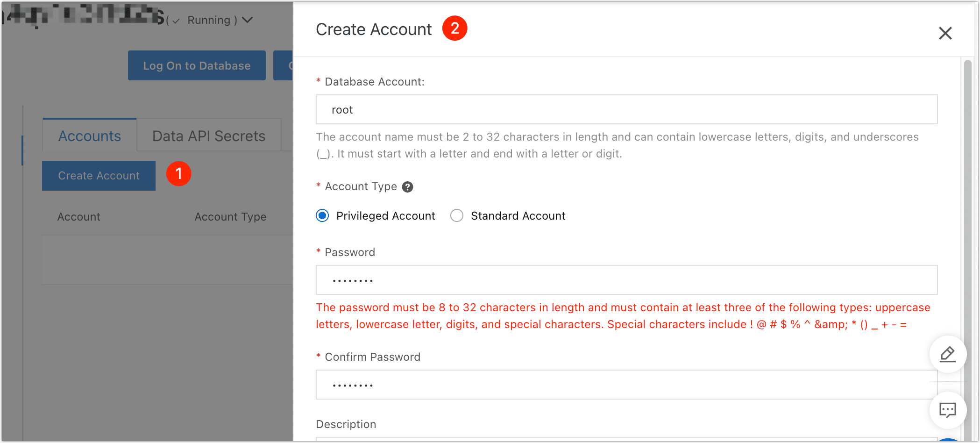Click the pencil annotation icon

coord(948,354)
